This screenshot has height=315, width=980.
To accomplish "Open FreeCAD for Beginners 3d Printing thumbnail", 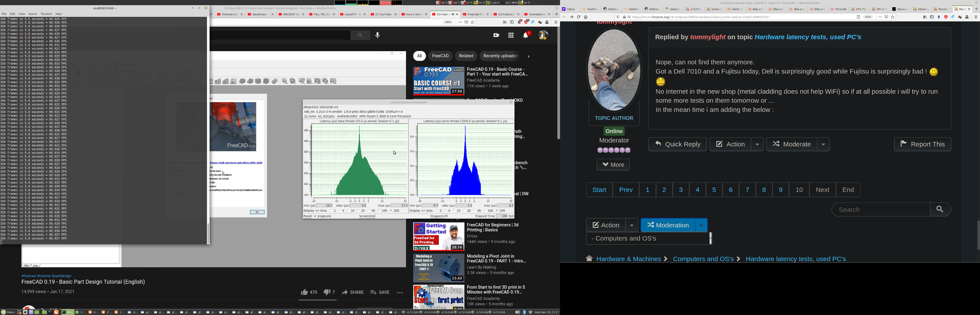I will [x=438, y=237].
